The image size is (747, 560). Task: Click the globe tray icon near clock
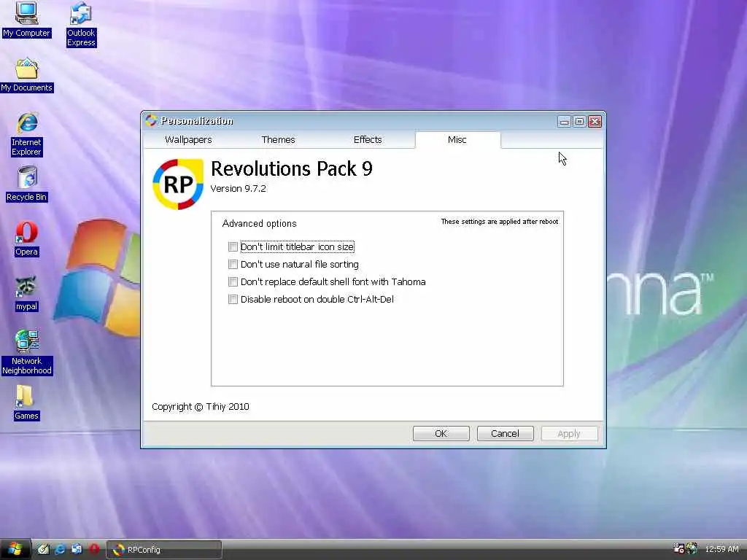[692, 548]
